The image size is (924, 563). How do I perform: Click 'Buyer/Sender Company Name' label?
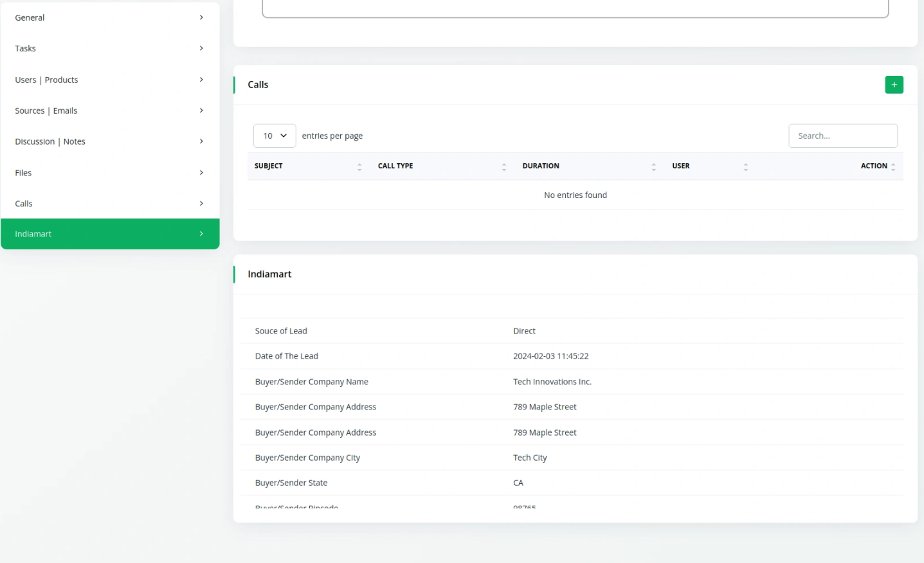312,382
